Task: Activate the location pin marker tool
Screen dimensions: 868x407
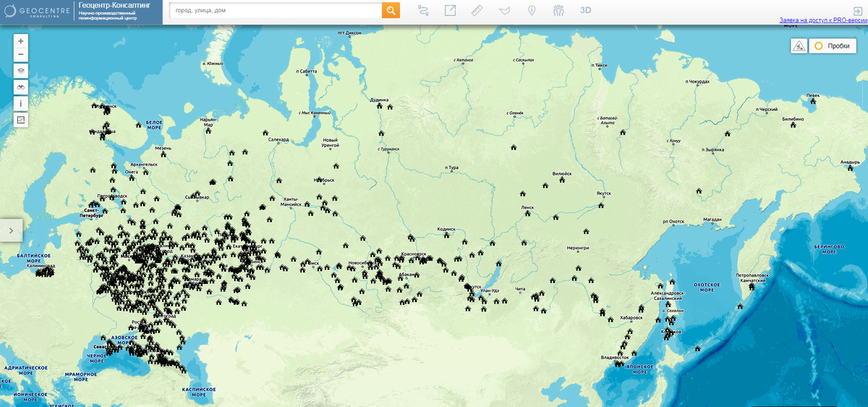Action: click(x=532, y=10)
